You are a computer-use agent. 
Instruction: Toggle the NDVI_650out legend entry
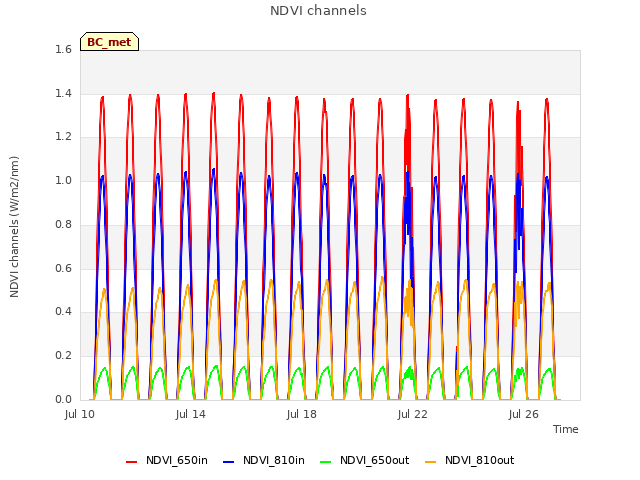tap(365, 461)
